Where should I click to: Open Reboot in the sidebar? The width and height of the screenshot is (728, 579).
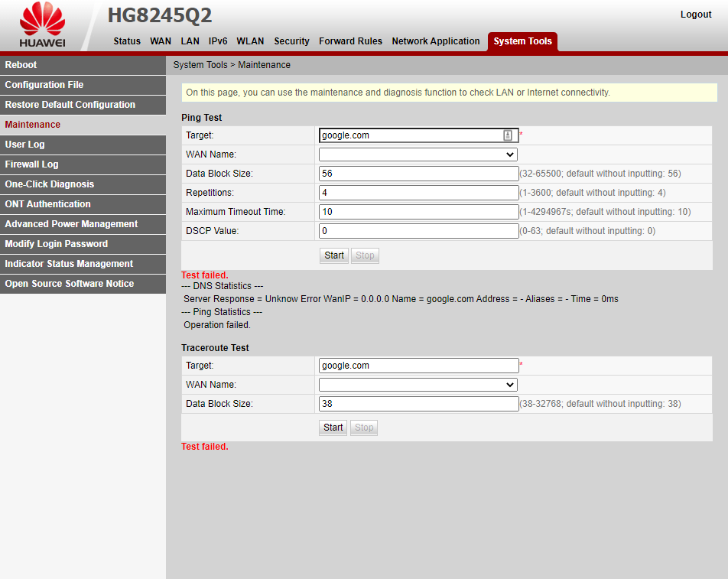coord(83,65)
